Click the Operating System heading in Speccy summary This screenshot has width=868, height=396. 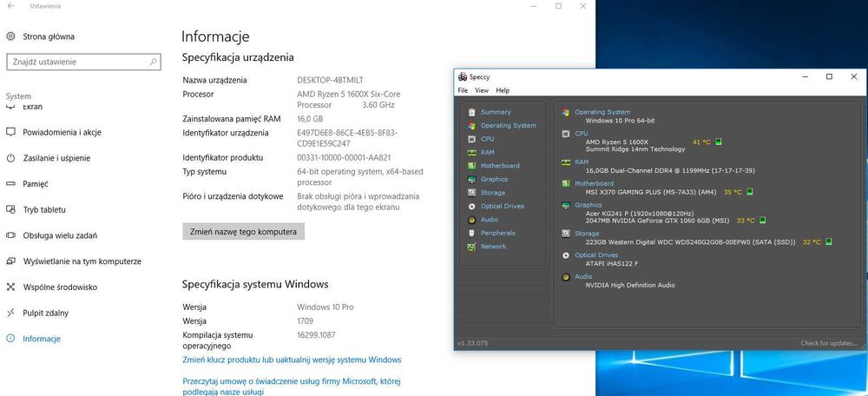pos(602,112)
